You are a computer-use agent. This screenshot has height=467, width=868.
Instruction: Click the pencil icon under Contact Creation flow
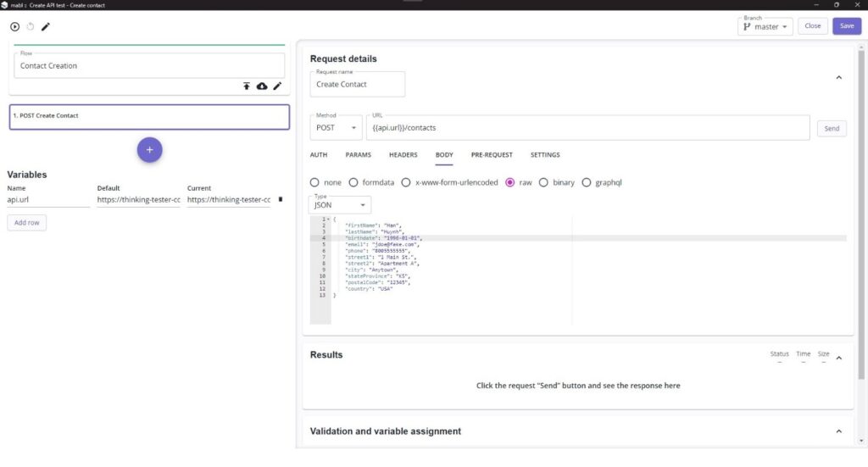click(x=277, y=86)
